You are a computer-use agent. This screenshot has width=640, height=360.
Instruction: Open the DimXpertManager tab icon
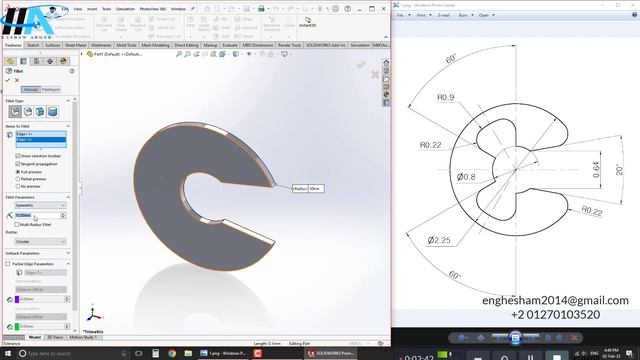(50, 61)
